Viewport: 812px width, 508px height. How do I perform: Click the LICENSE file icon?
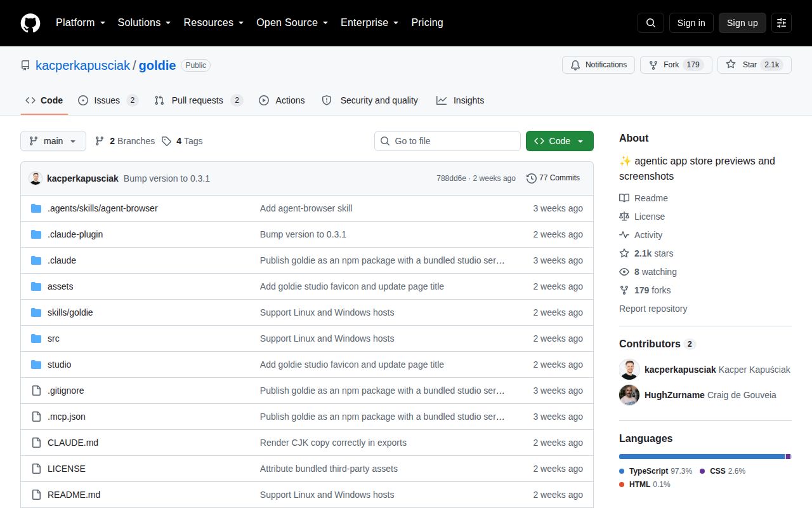(x=36, y=469)
